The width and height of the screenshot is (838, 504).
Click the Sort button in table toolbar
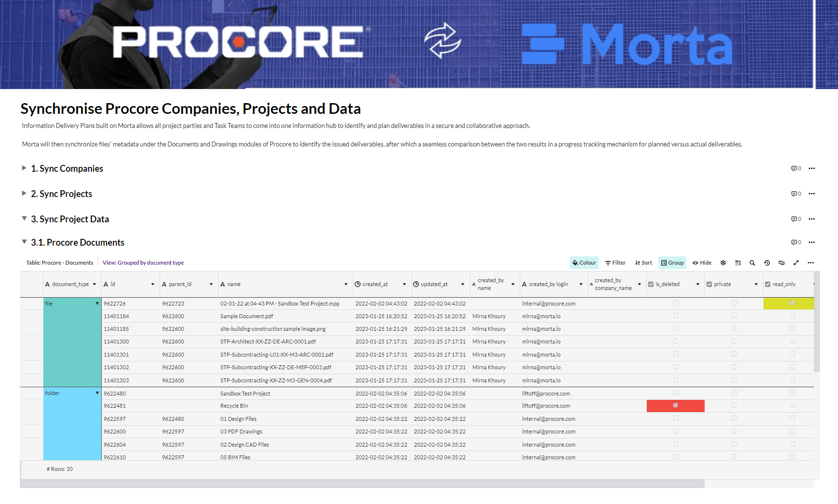(x=643, y=263)
